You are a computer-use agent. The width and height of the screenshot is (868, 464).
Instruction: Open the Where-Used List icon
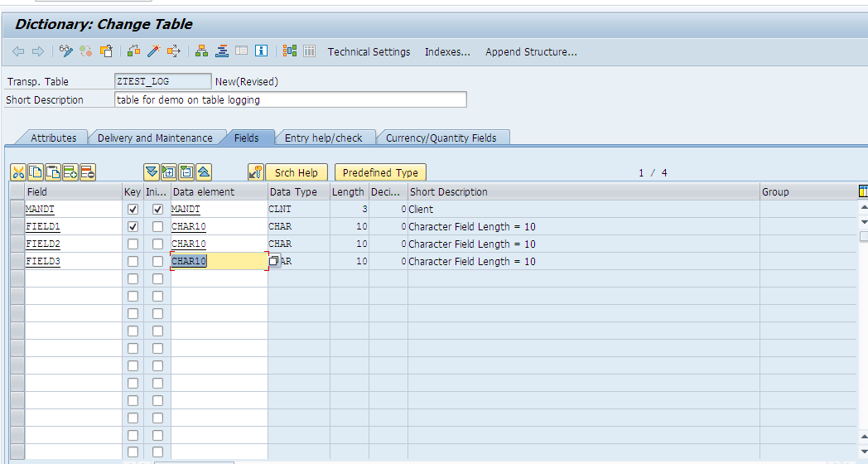coord(173,51)
